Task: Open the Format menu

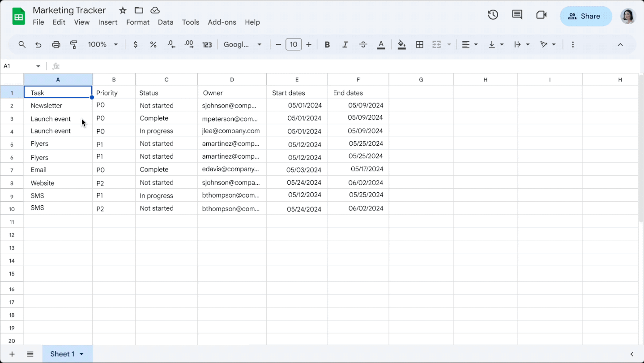Action: click(137, 22)
